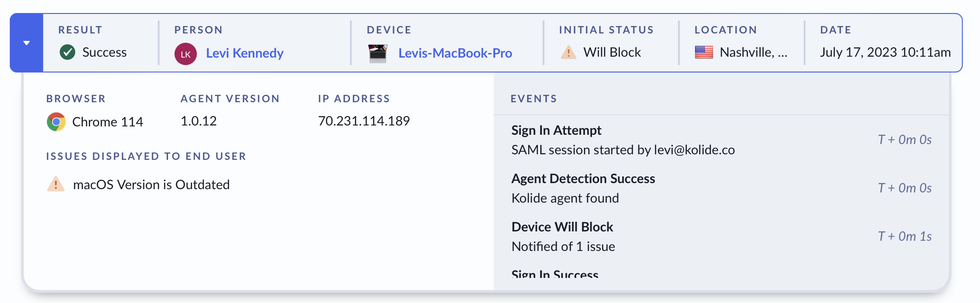
Task: Click the truncated Nashville location text
Action: coord(753,52)
